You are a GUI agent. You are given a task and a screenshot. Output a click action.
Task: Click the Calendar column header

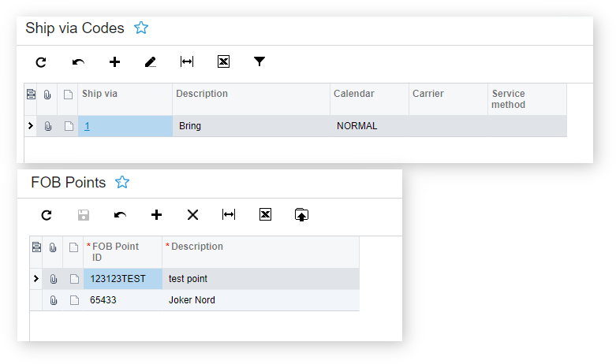coord(353,94)
